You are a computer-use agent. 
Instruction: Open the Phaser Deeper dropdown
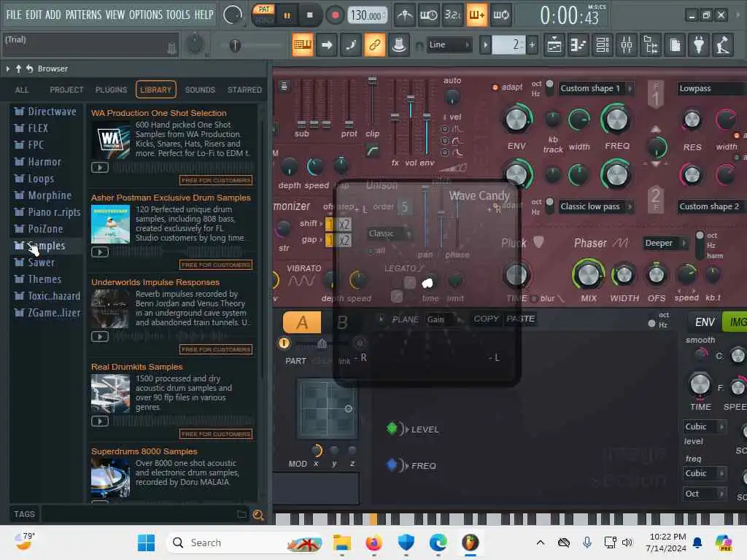[665, 243]
